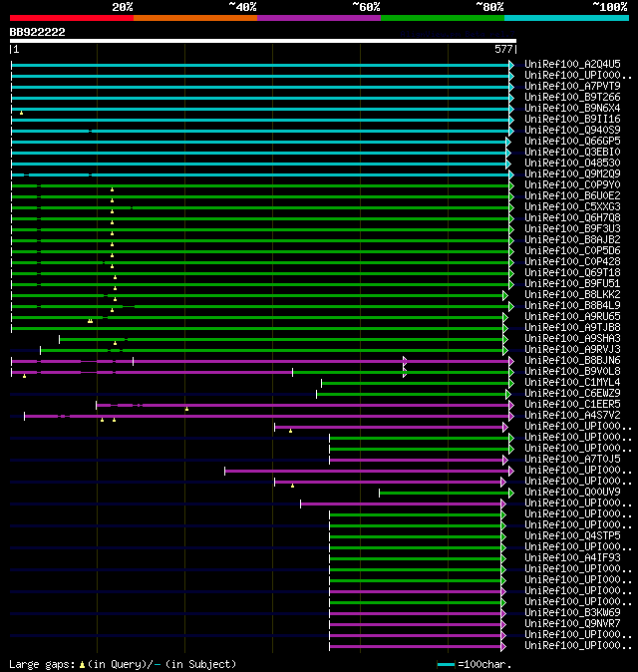Click the purple arrowhead ending the Q9NVR7 alignment

click(503, 625)
